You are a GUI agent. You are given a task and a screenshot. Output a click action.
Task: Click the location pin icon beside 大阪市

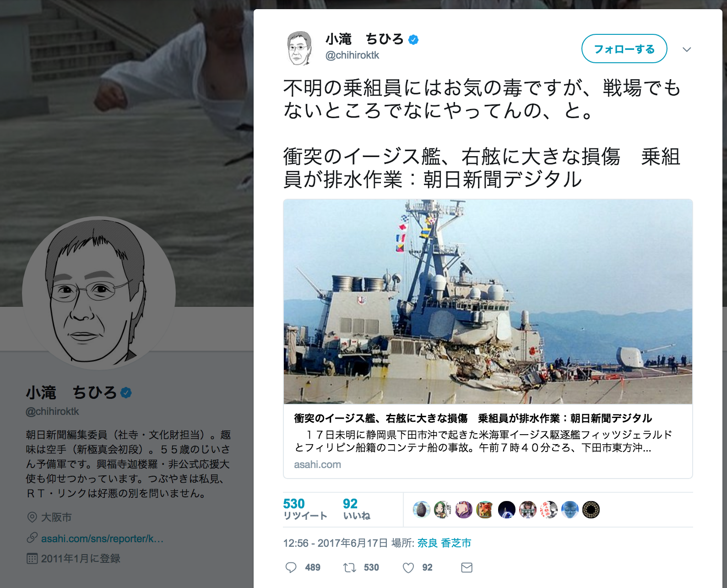(x=32, y=517)
